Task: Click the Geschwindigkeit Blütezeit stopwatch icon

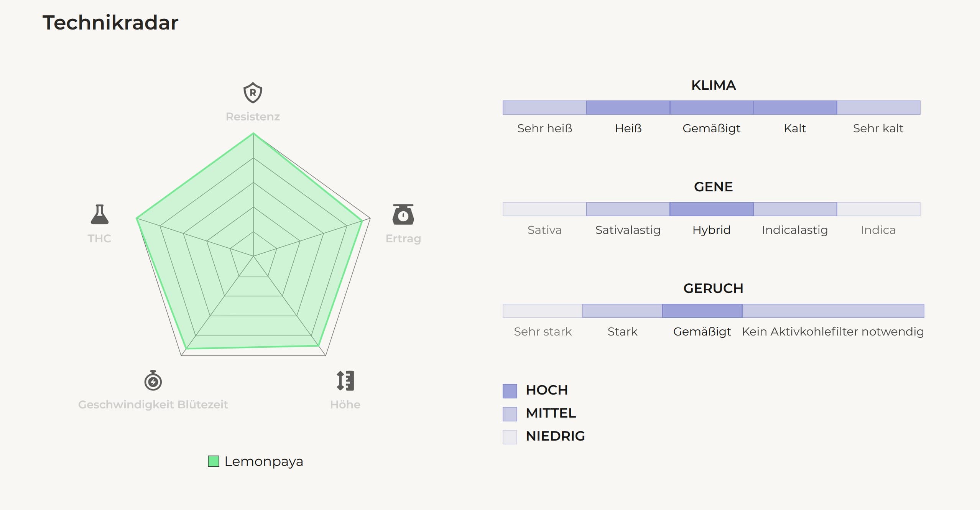Action: 153,381
